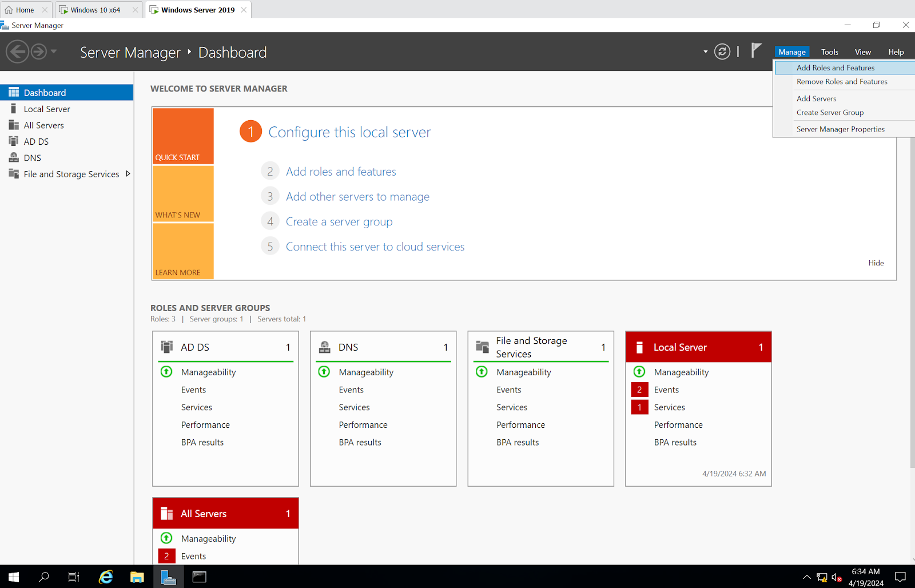Open File and Storage Services Events row
Image resolution: width=915 pixels, height=588 pixels.
coord(509,390)
